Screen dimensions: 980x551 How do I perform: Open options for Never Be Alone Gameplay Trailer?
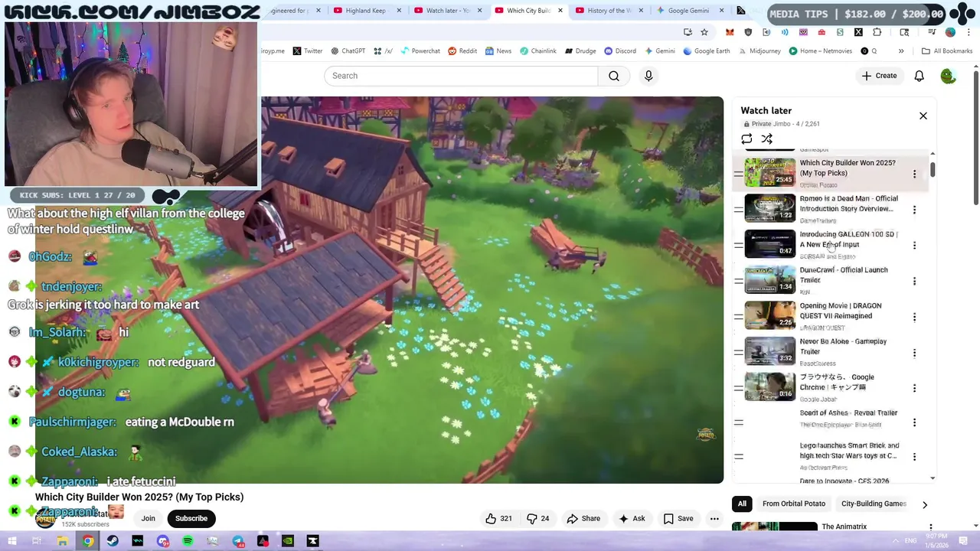click(x=914, y=353)
